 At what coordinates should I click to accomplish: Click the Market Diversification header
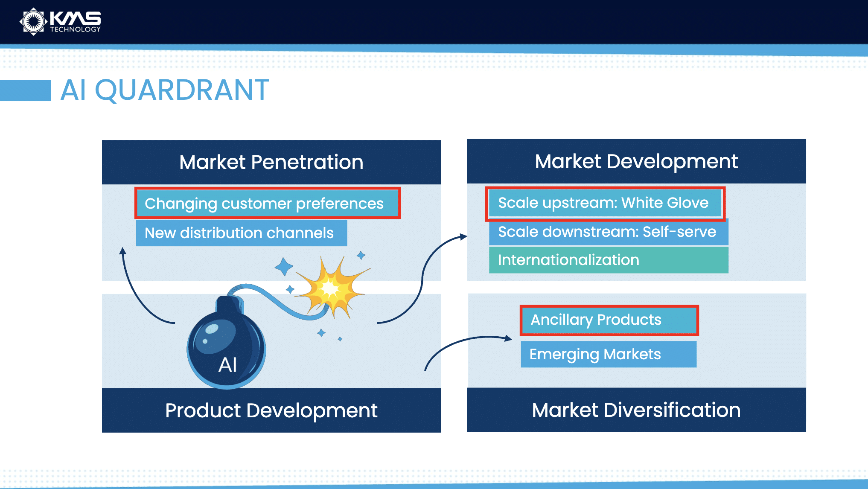tap(637, 410)
